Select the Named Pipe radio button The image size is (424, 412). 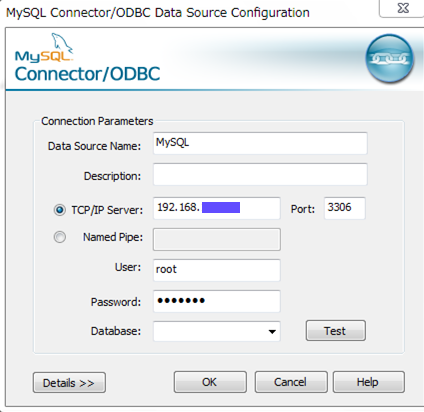click(60, 237)
